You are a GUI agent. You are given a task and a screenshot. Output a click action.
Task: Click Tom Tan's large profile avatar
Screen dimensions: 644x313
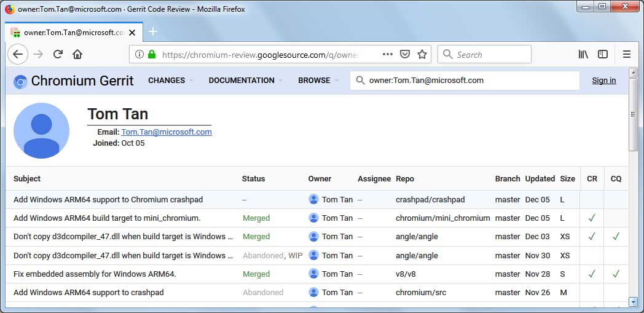(42, 130)
